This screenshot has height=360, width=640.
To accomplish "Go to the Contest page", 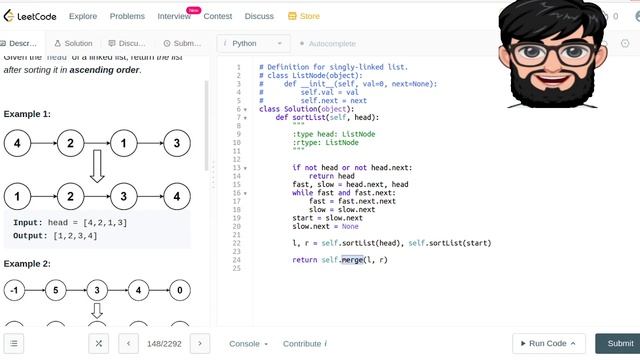I will [218, 16].
